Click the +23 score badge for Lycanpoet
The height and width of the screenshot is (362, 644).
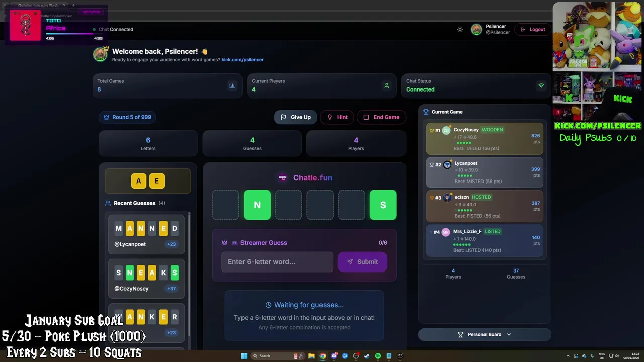click(171, 244)
